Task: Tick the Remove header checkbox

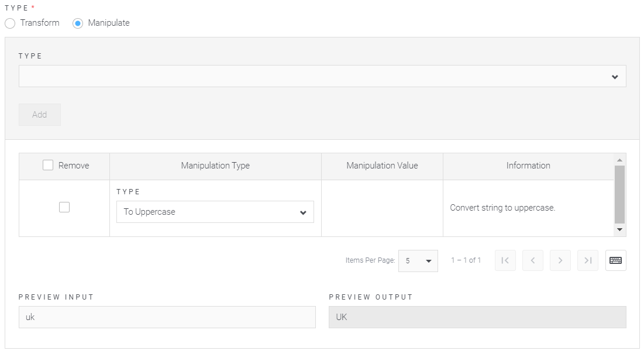Action: (x=48, y=165)
